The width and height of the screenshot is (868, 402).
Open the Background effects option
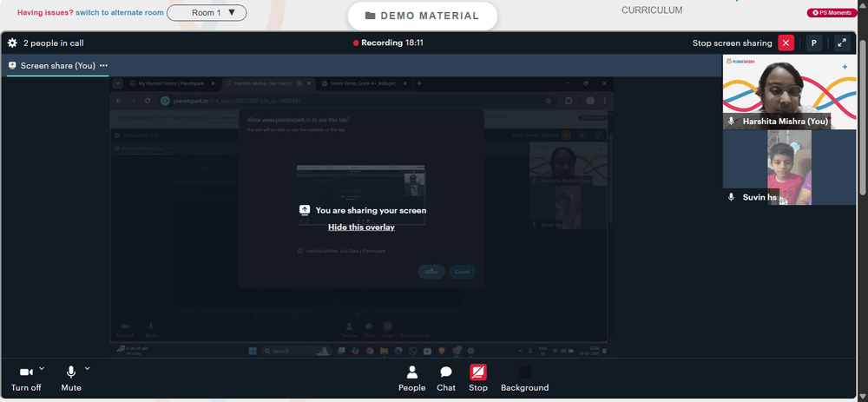click(525, 379)
